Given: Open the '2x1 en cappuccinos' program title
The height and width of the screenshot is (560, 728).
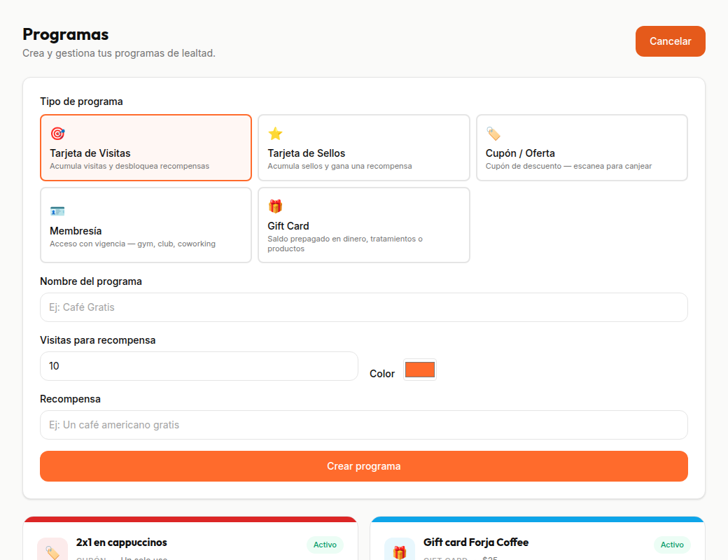Looking at the screenshot, I should (x=122, y=542).
